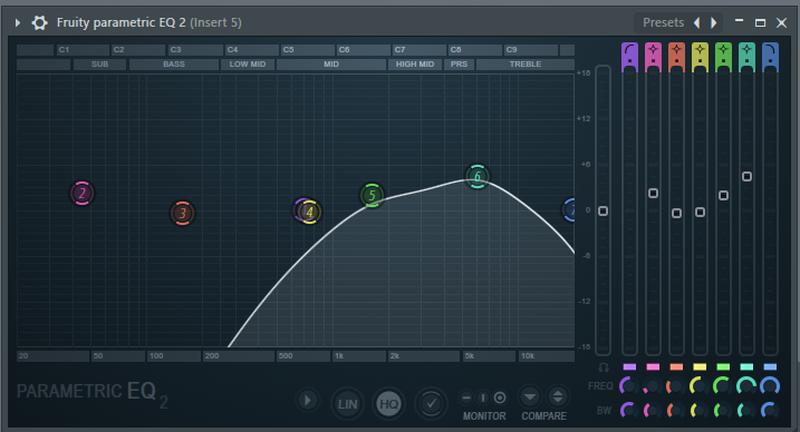Click the pink band 2 FREQ knob

pos(652,386)
